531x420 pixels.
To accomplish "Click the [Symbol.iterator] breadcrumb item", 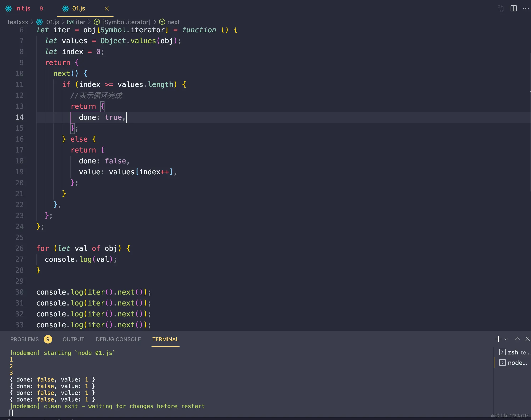I will point(126,22).
